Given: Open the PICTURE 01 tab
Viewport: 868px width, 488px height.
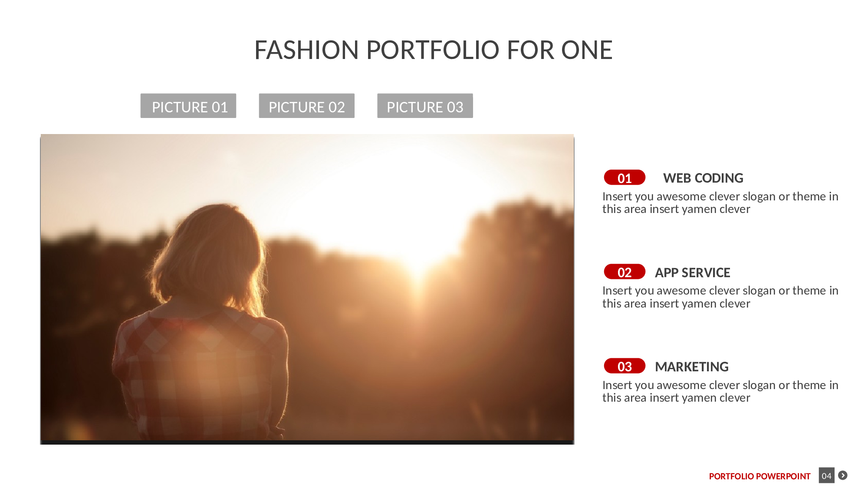Looking at the screenshot, I should [x=188, y=106].
